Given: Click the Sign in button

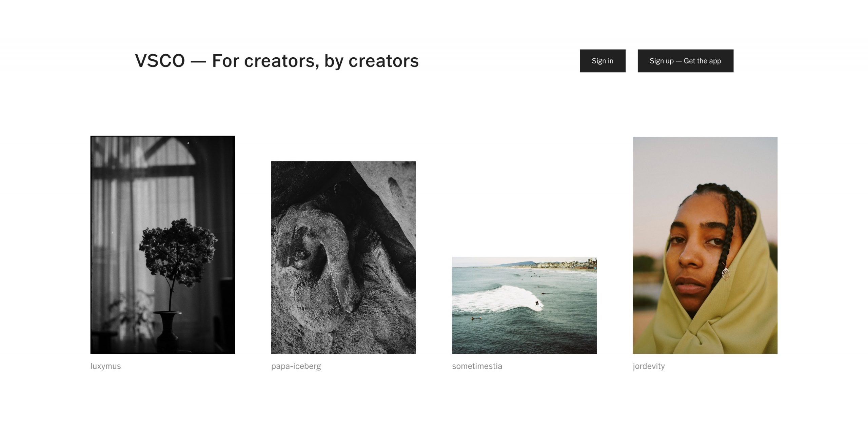Looking at the screenshot, I should 602,61.
